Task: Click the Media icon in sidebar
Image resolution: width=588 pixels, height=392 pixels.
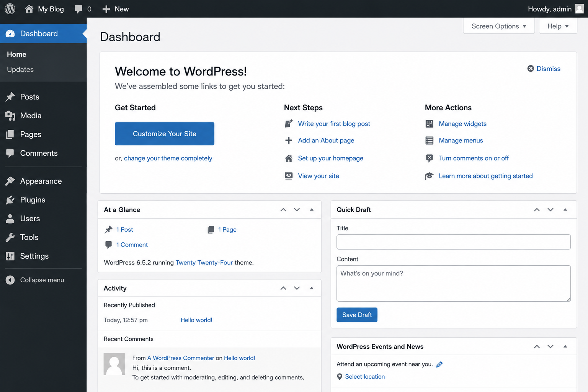Action: click(x=10, y=116)
